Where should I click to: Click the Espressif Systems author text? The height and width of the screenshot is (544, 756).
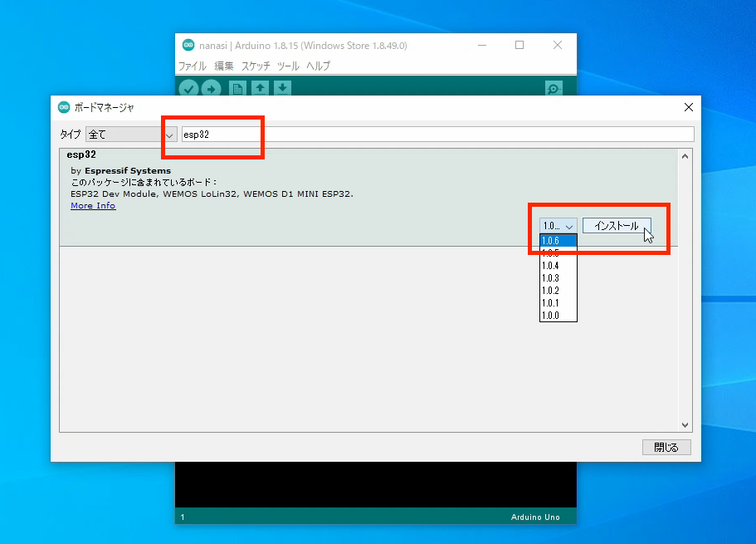128,170
